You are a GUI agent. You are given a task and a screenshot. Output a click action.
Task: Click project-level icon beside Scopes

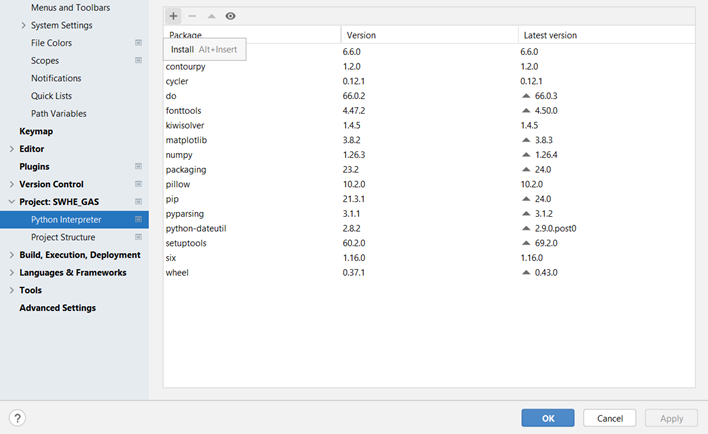[139, 61]
